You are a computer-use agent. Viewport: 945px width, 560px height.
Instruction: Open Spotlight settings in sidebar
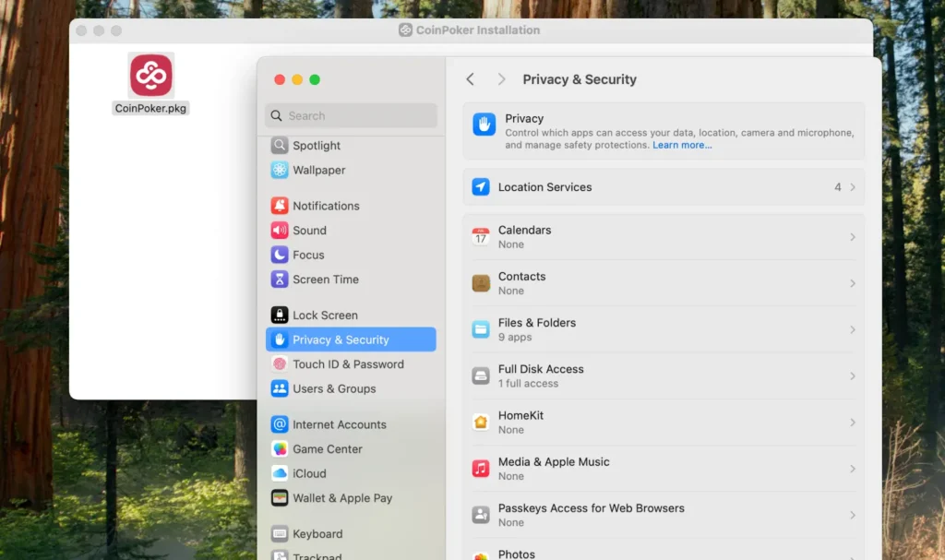[316, 146]
